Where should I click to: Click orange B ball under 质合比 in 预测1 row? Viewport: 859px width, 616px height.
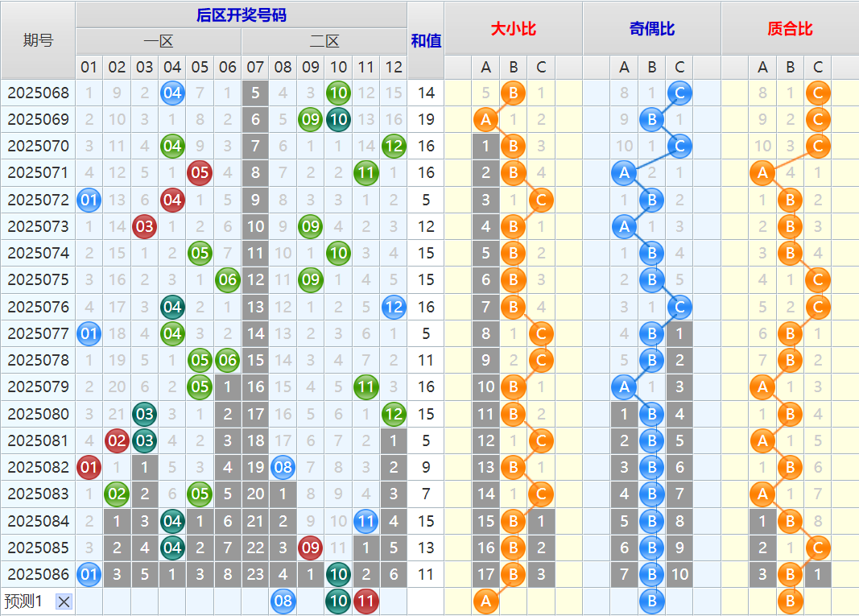pos(790,601)
